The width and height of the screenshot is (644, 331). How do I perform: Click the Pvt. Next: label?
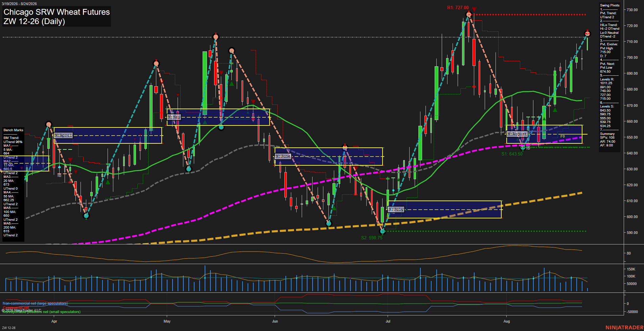click(x=607, y=64)
